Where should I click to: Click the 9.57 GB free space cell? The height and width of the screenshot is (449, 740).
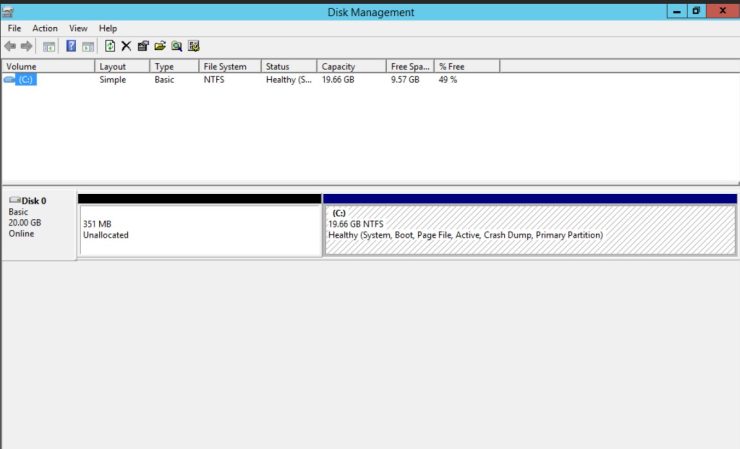point(405,80)
